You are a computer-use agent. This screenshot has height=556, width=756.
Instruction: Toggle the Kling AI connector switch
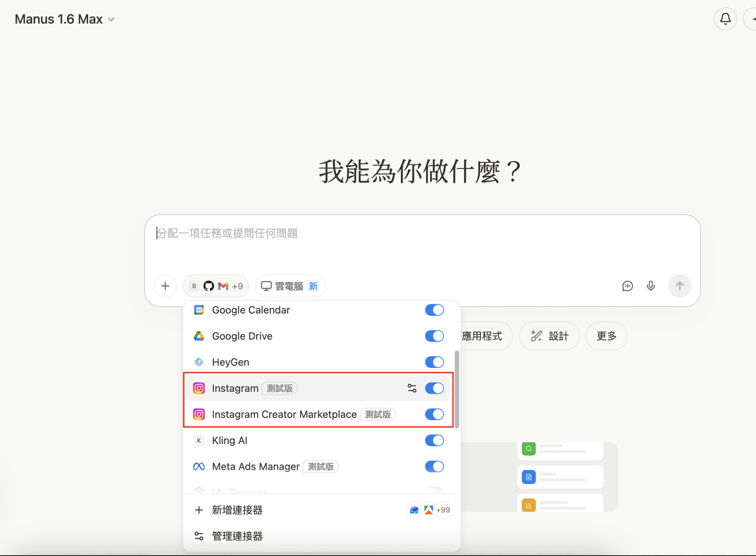[434, 440]
